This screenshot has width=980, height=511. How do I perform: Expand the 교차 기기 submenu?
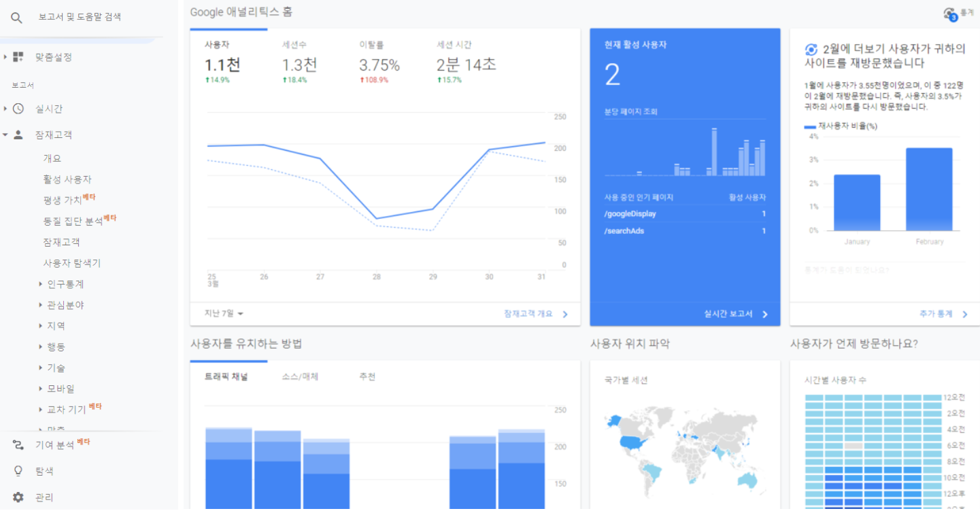(41, 410)
